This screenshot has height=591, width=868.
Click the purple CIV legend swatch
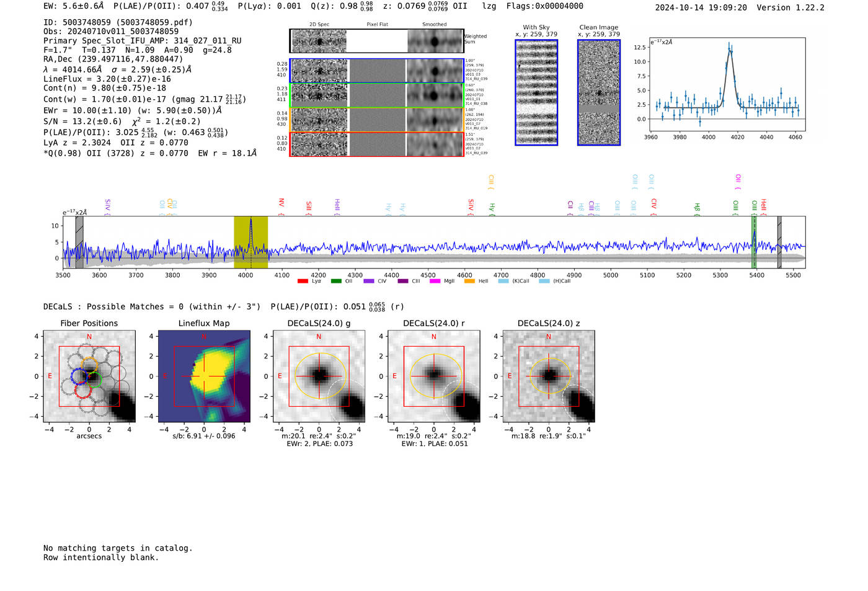tap(369, 281)
